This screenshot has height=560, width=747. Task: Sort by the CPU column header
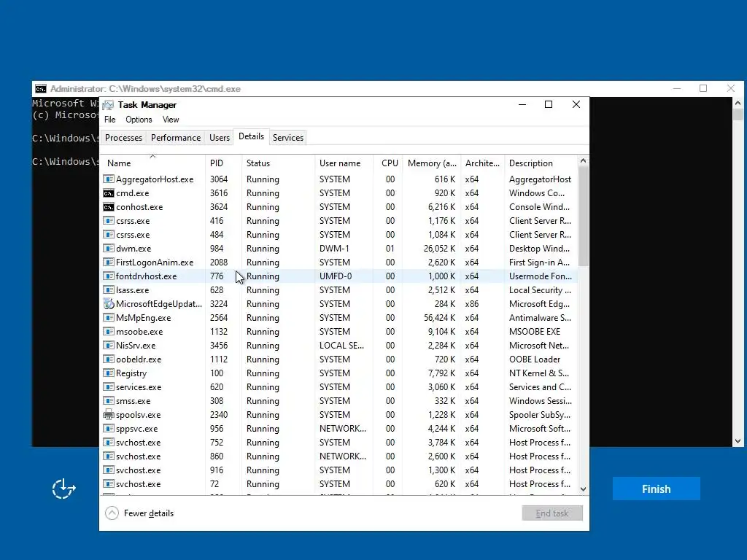388,163
